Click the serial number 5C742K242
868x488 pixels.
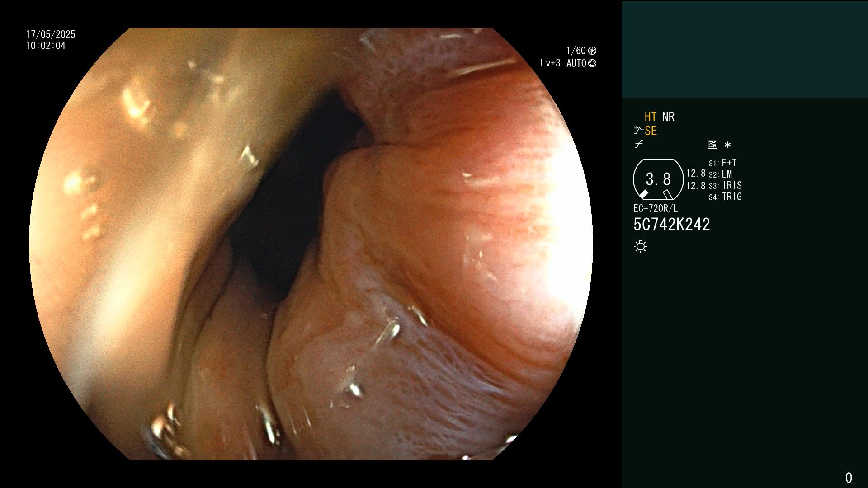pos(672,224)
